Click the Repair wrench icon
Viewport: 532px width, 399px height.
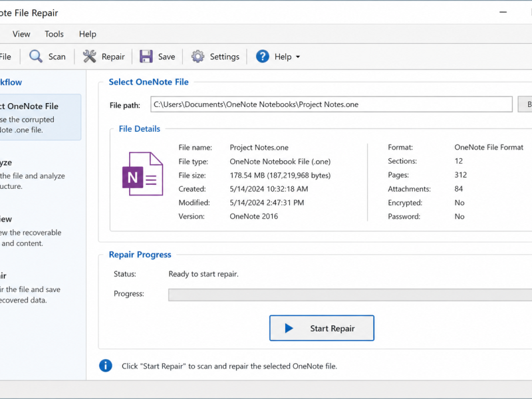pos(90,57)
